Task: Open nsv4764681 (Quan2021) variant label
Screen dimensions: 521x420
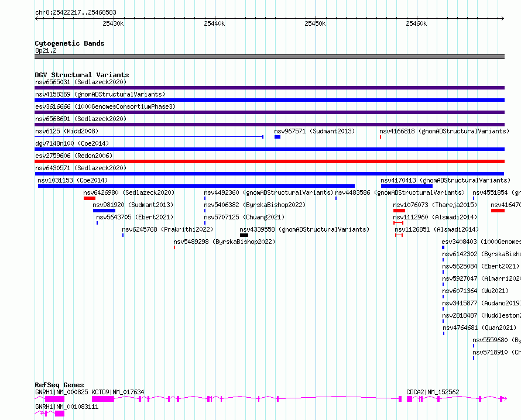Action: tap(480, 328)
